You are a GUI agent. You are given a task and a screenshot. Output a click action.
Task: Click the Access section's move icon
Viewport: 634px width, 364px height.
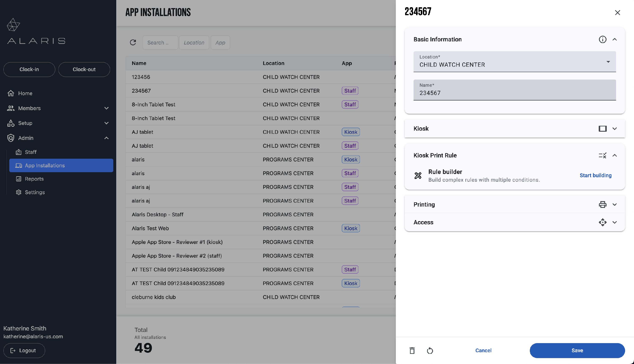(602, 222)
